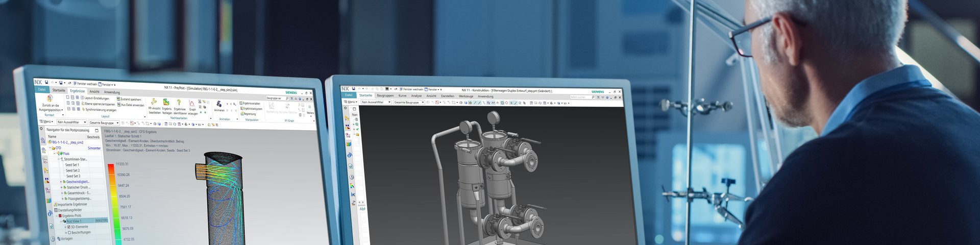
Task: Click history clock icon in Konstruktion sidebar
Action: point(351,177)
